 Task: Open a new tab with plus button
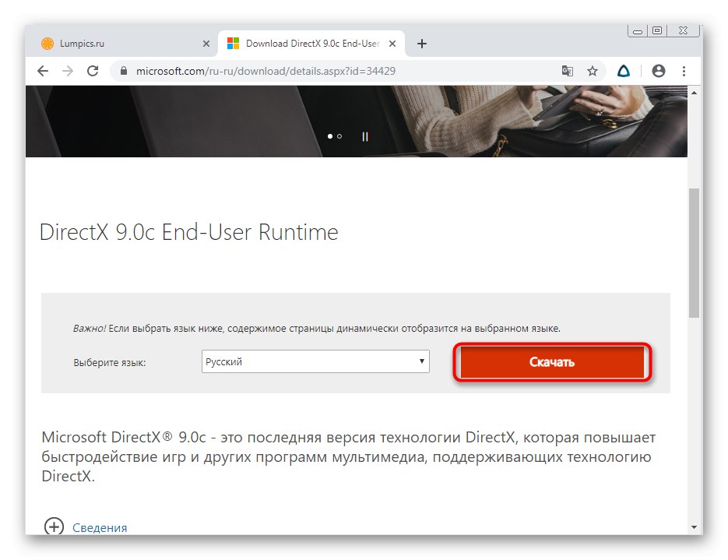pos(421,44)
